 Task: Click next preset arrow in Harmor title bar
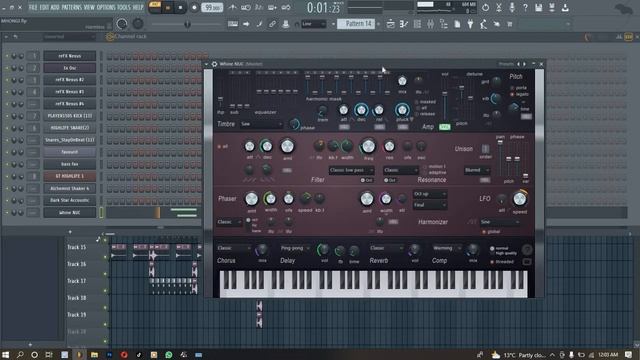524,64
